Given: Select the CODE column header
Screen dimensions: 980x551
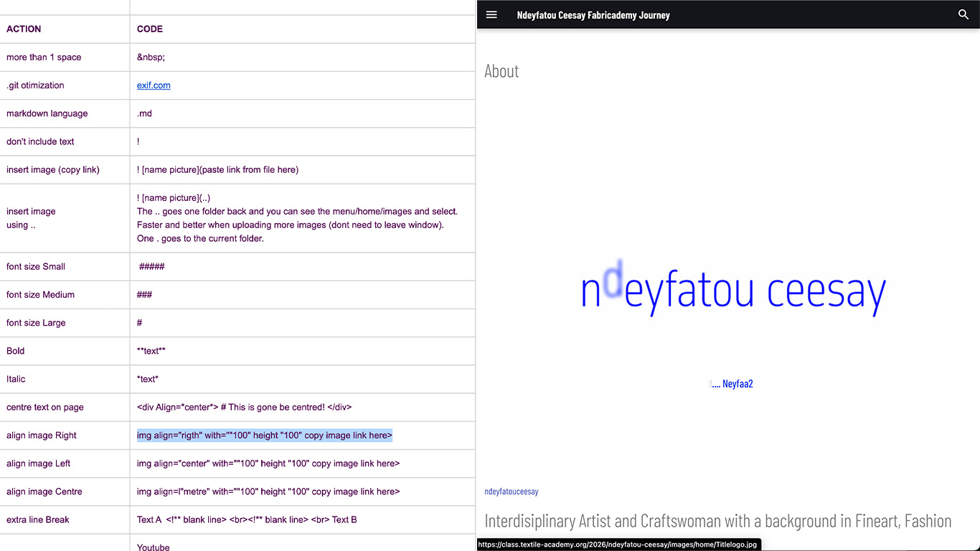Looking at the screenshot, I should 150,29.
